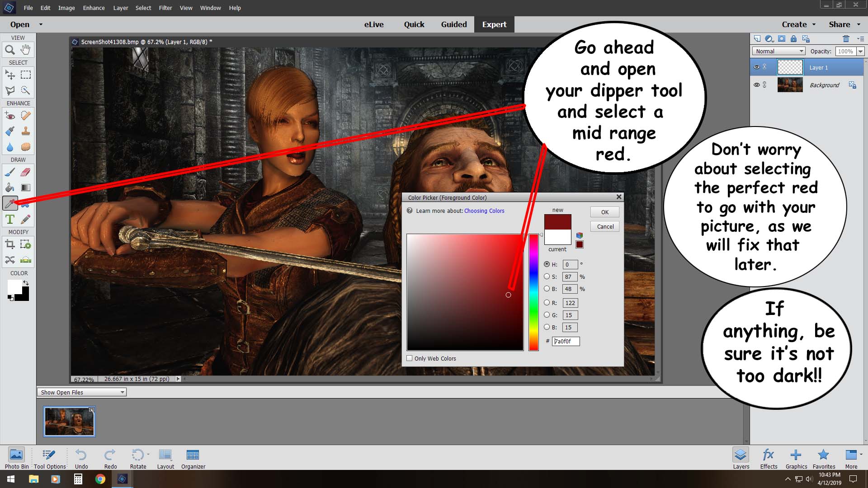
Task: Select the Crop tool
Action: pyautogui.click(x=10, y=244)
